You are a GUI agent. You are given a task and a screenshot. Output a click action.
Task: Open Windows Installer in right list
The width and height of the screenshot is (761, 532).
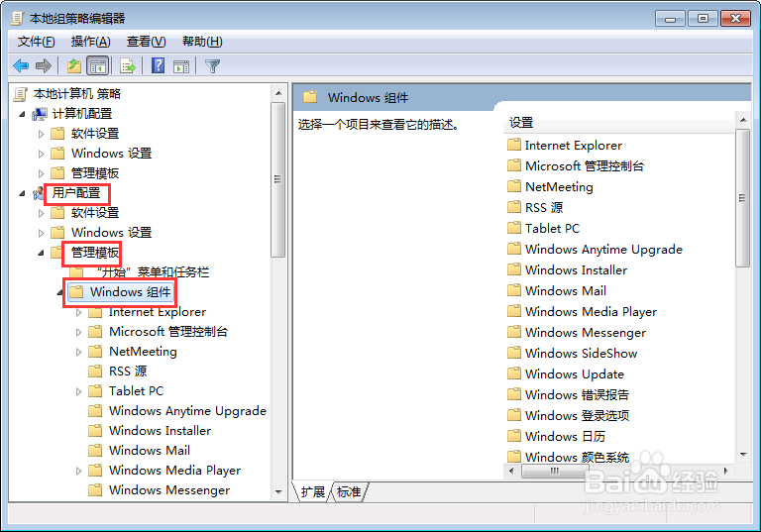point(576,269)
